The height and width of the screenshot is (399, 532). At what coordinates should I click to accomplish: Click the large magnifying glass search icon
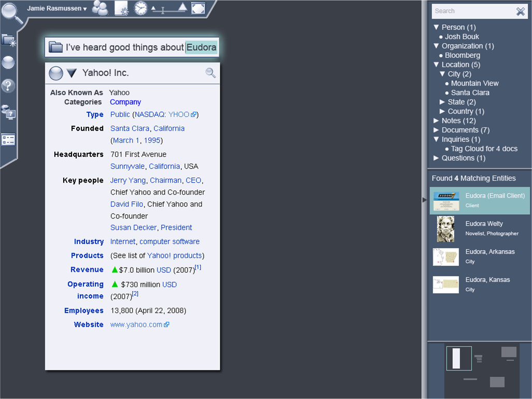11,13
